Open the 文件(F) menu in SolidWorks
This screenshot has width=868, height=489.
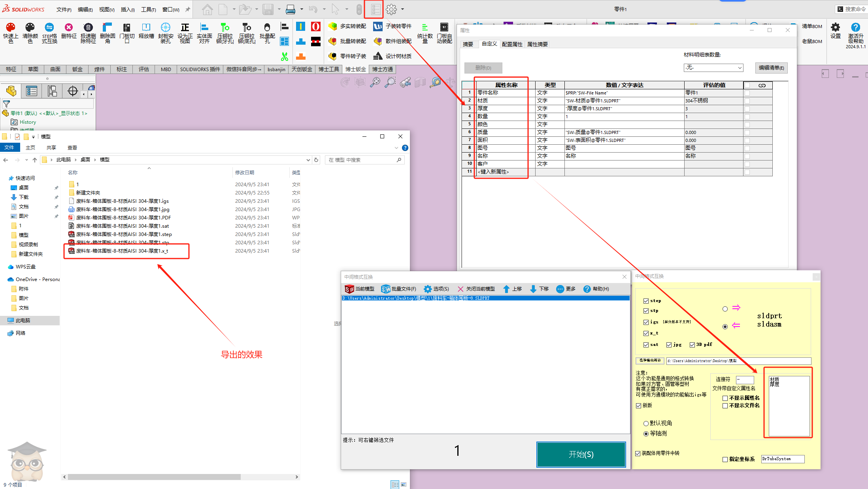pos(64,9)
